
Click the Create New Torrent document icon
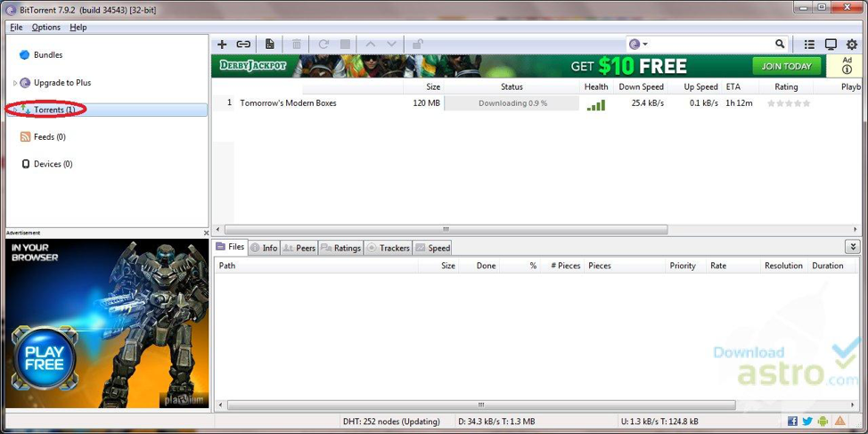coord(270,45)
